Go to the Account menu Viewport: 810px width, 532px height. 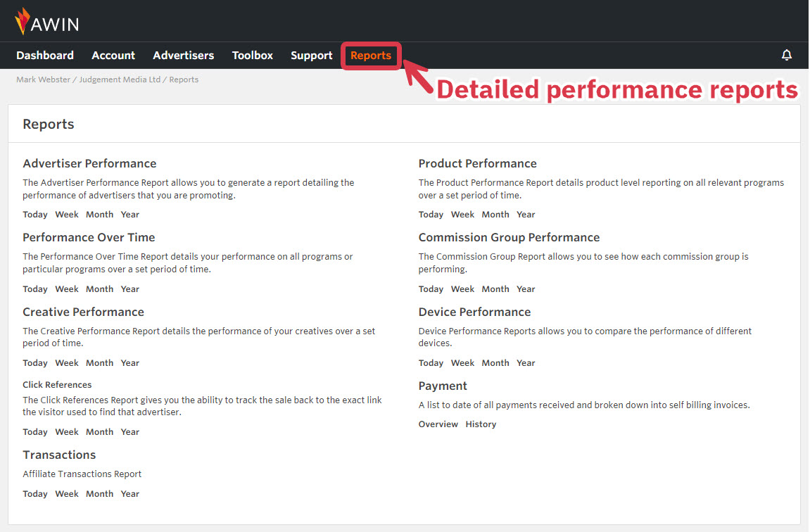[x=113, y=56]
